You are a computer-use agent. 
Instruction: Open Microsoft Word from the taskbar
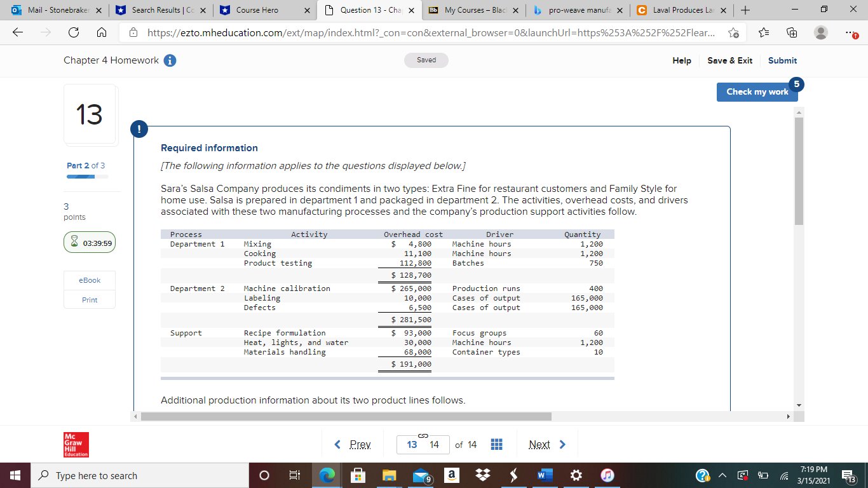pos(544,475)
